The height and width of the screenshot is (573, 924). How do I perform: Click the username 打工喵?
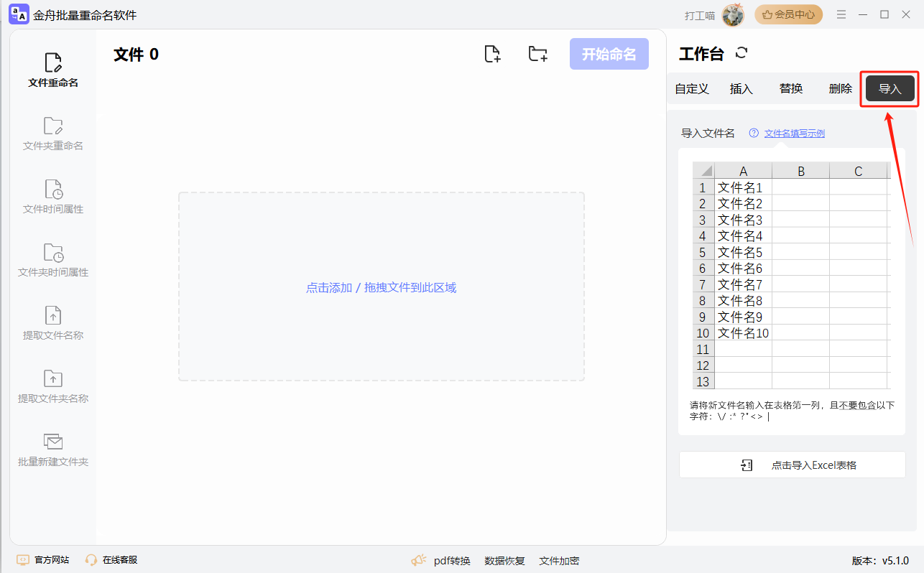click(x=700, y=15)
